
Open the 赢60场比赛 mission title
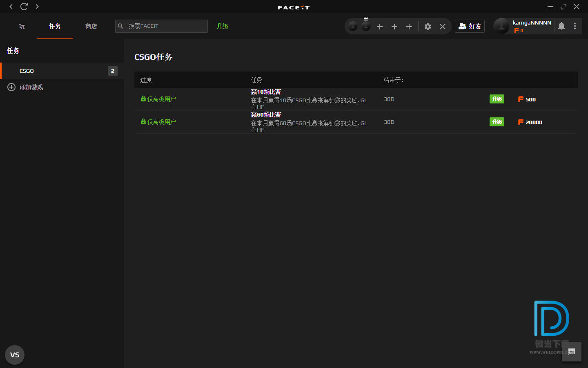click(266, 114)
